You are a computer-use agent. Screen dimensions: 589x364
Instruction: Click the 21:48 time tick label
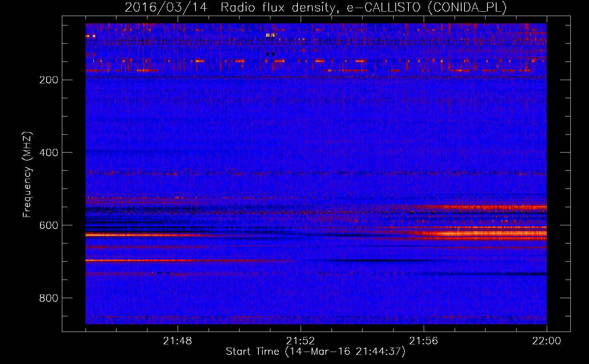coord(178,341)
